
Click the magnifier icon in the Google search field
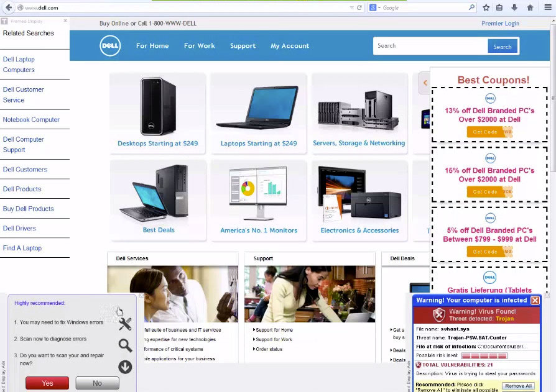click(471, 7)
